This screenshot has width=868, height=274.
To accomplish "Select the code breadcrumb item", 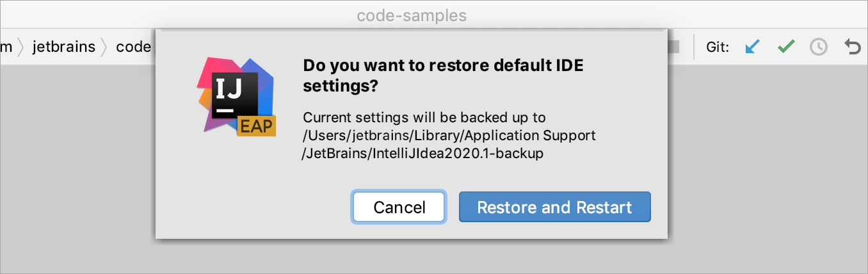I will click(x=133, y=47).
